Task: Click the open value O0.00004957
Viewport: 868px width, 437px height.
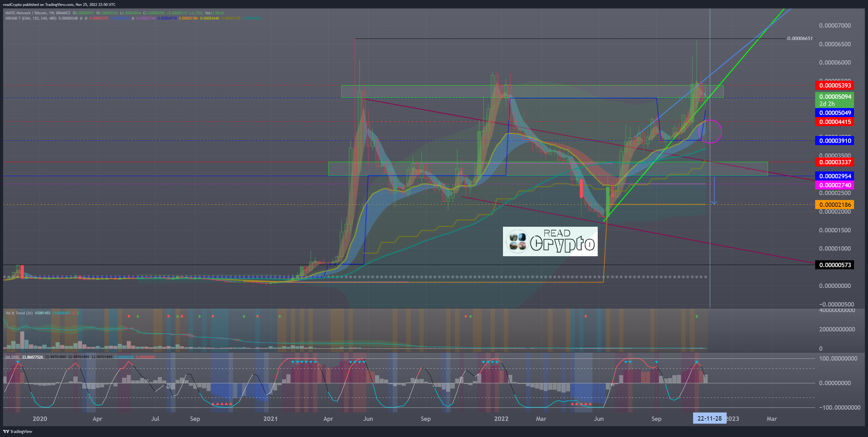Action: click(84, 13)
